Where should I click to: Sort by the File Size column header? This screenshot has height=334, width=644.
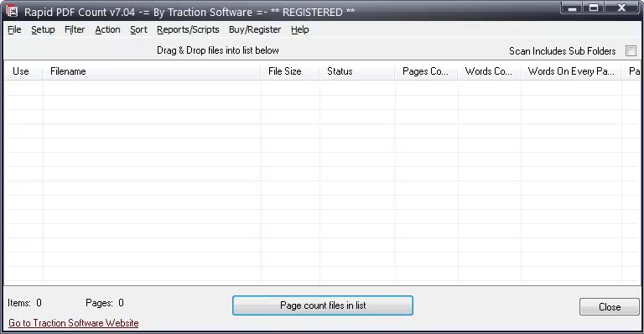pos(290,71)
